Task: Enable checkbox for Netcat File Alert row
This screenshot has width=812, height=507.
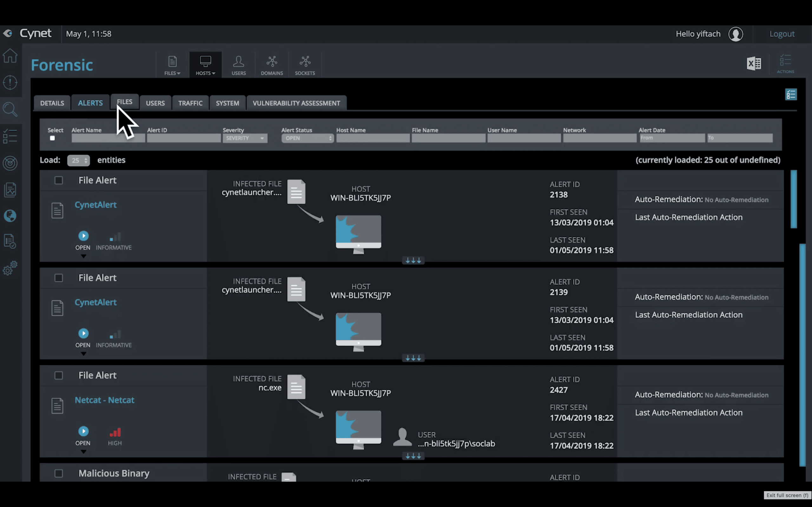Action: pyautogui.click(x=58, y=375)
